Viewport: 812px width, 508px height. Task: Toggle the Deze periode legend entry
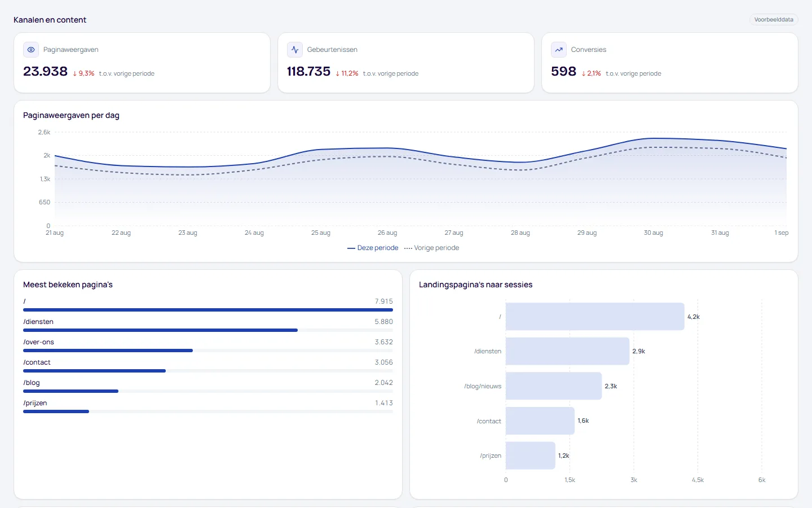point(373,248)
